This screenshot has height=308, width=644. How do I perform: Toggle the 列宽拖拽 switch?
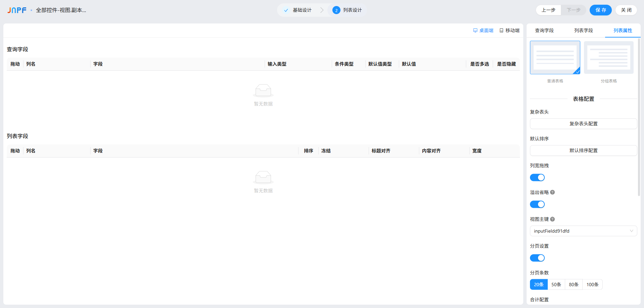537,178
